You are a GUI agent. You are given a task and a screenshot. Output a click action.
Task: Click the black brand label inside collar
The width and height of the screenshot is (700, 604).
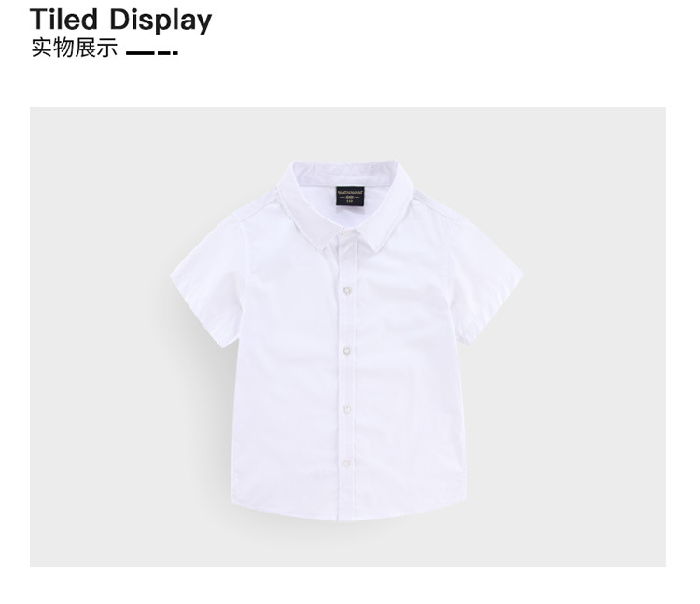click(350, 195)
